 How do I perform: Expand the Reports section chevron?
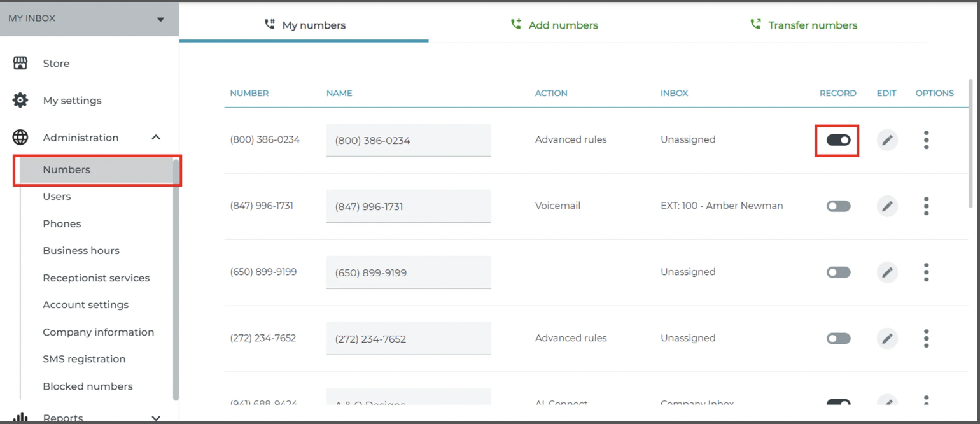coord(156,418)
